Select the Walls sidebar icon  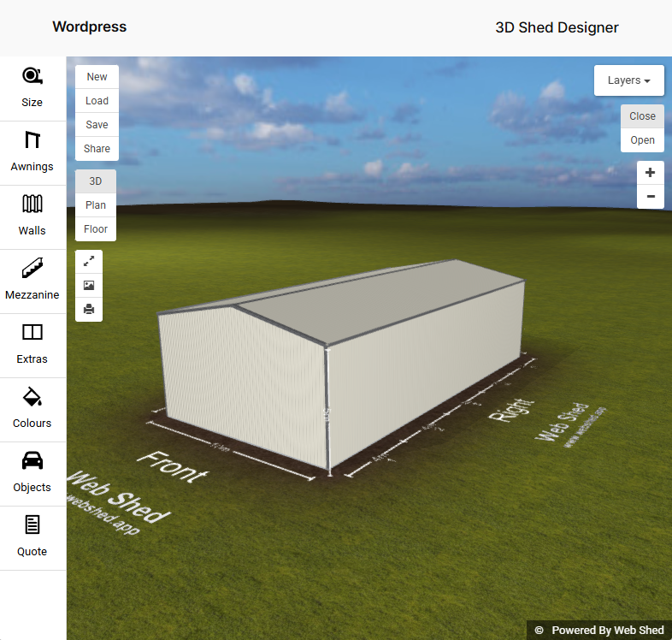[x=32, y=216]
